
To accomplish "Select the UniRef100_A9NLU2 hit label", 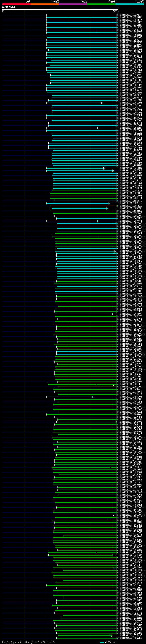I will [131, 397].
